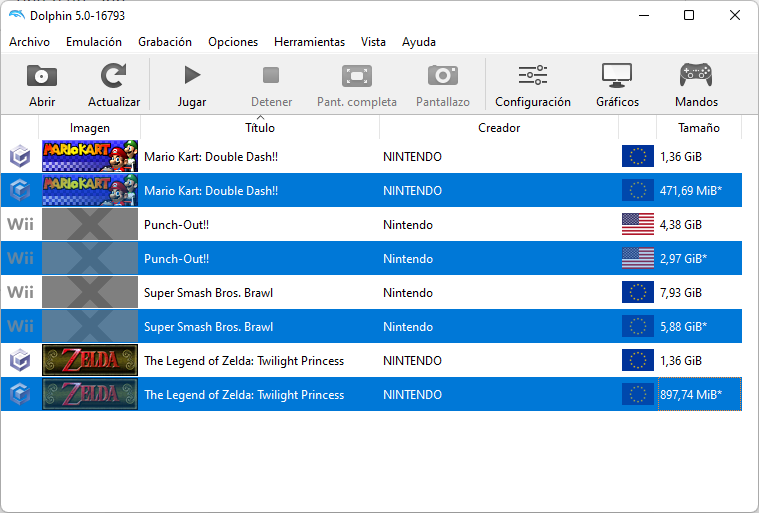Select Super Smash Bros. Brawl title, 5,88 GiB* row
The image size is (759, 513).
point(209,327)
